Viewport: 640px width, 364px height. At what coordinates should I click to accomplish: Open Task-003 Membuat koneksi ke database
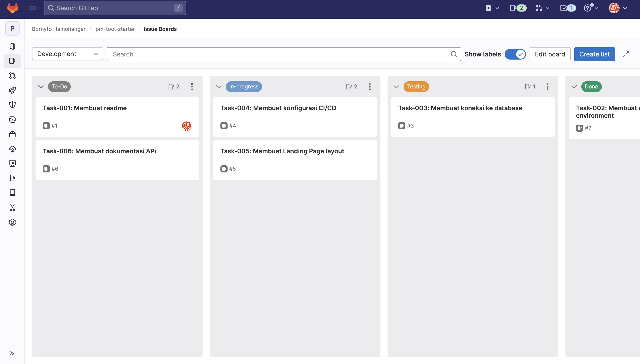[x=460, y=108]
